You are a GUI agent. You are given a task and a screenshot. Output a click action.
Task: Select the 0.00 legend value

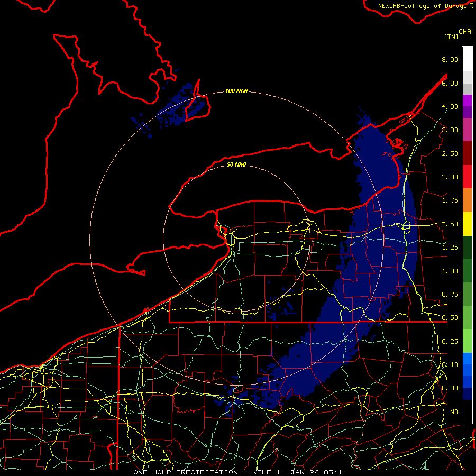click(450, 388)
